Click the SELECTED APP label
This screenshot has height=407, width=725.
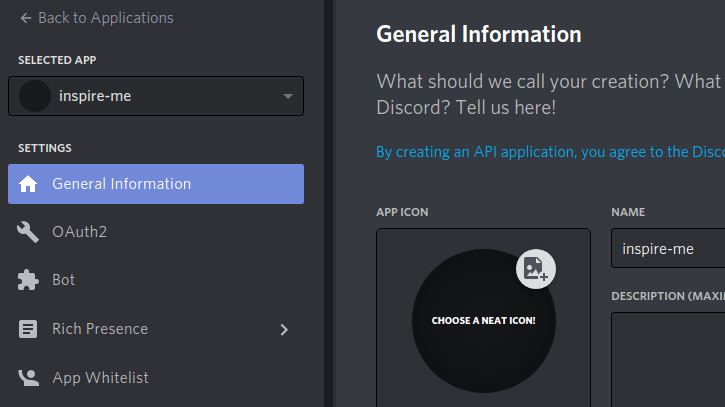pyautogui.click(x=57, y=60)
